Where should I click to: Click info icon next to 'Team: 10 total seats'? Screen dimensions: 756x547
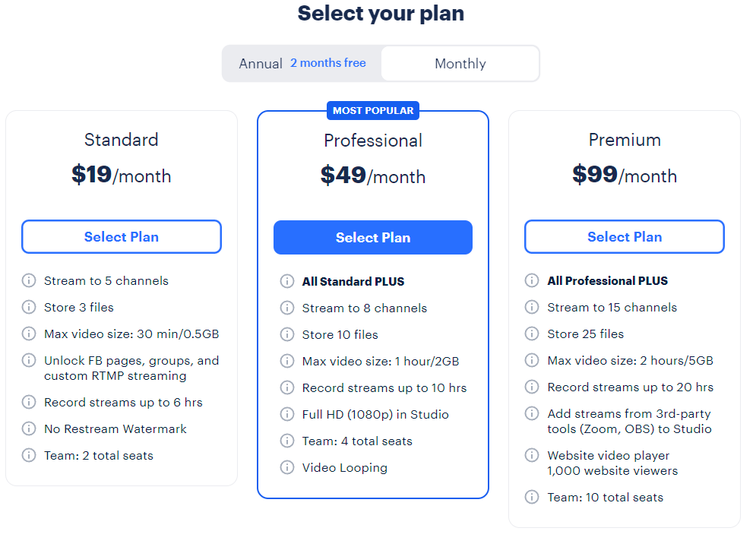[x=533, y=498]
